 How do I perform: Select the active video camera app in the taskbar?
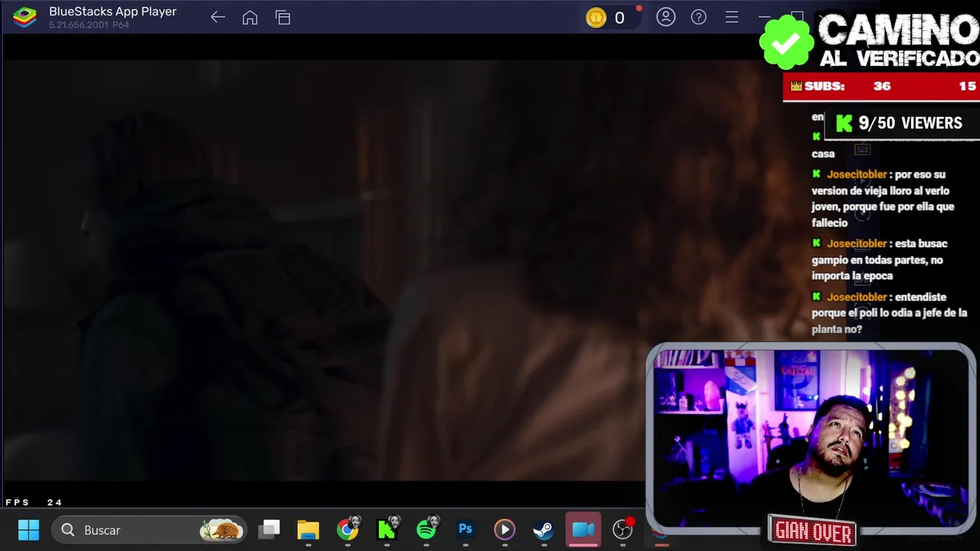click(583, 530)
